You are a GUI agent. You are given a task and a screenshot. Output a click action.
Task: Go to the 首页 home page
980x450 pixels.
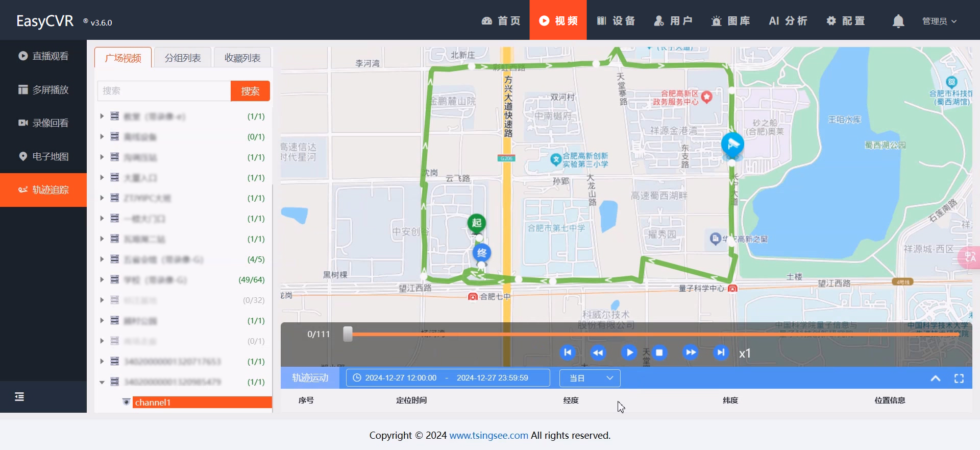click(501, 21)
